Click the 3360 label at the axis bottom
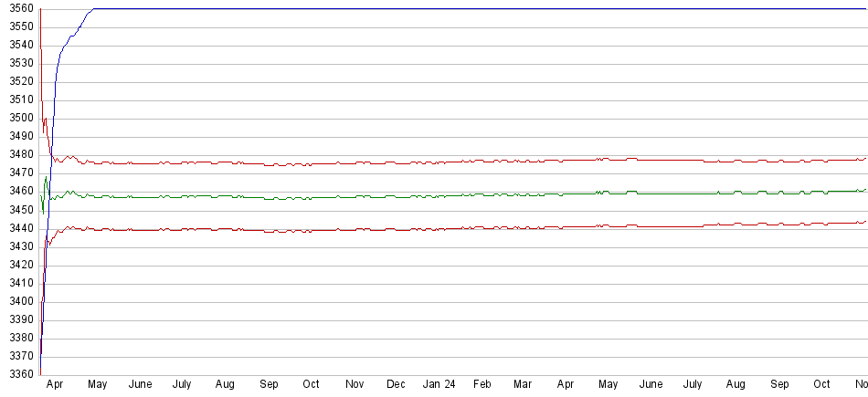Image resolution: width=868 pixels, height=397 pixels. coord(18,374)
